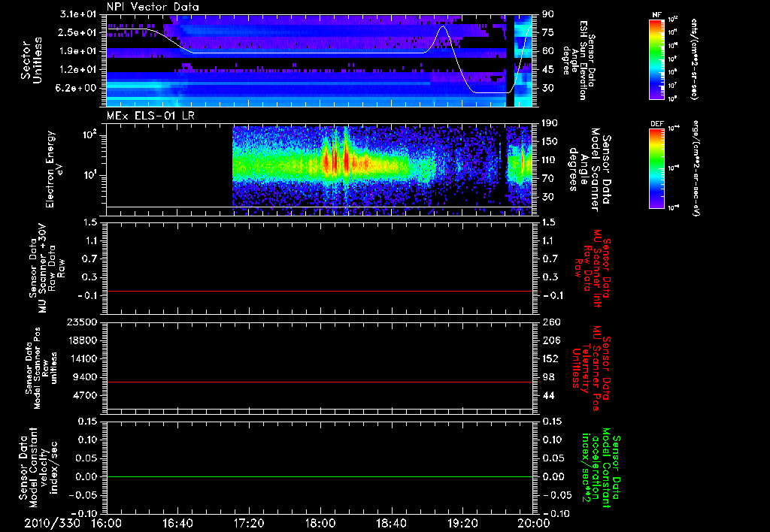Viewport: 770px width, 532px height.
Task: Click the '60' Sun Elevation tick label
Action: pos(547,51)
